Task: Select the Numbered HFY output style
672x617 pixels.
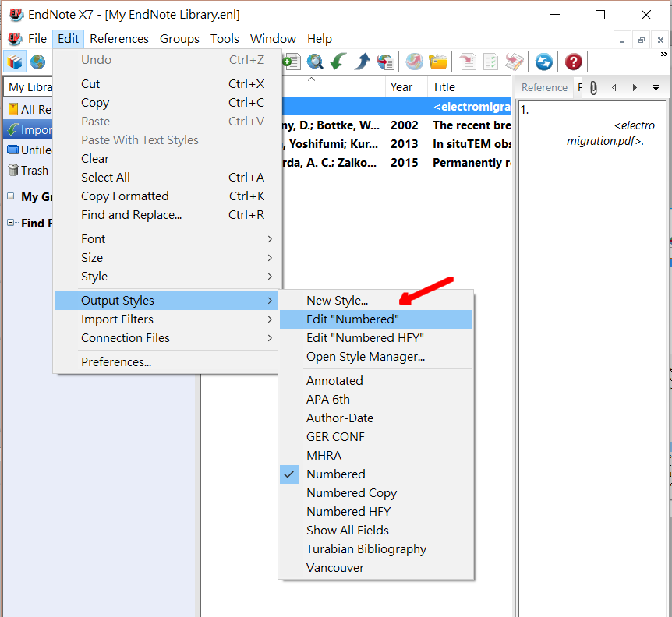Action: (376, 512)
